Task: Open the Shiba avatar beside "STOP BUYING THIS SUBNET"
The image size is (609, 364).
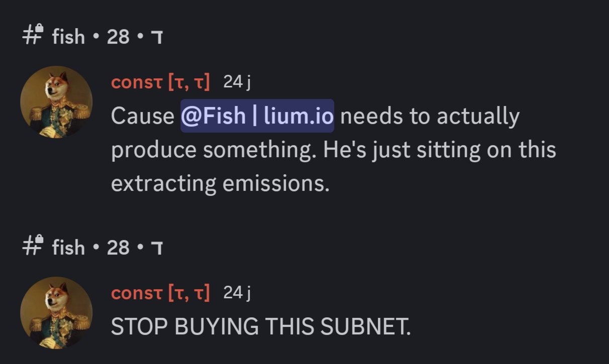Action: coord(56,312)
